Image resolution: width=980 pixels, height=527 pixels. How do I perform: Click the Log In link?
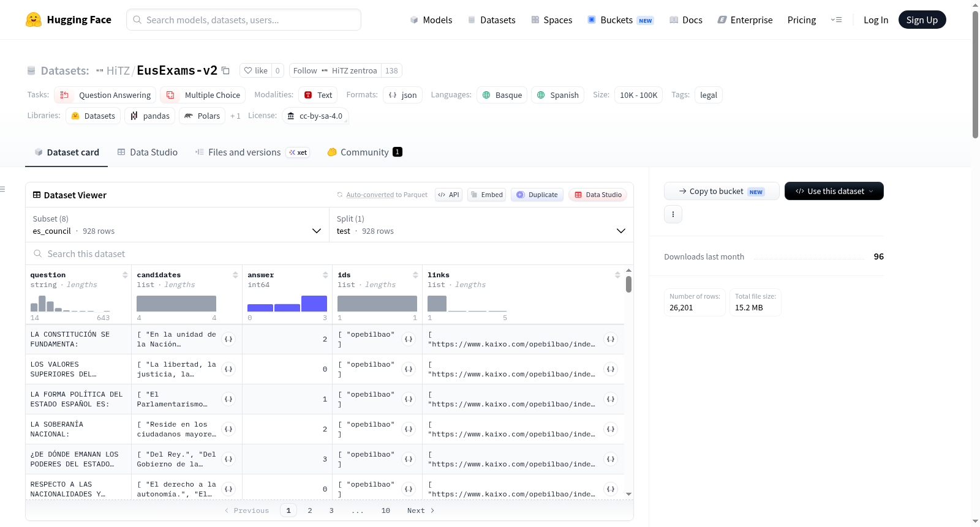pos(875,20)
